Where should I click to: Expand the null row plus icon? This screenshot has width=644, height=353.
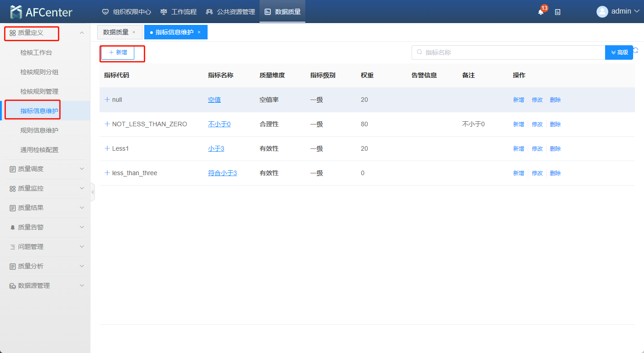coord(107,100)
